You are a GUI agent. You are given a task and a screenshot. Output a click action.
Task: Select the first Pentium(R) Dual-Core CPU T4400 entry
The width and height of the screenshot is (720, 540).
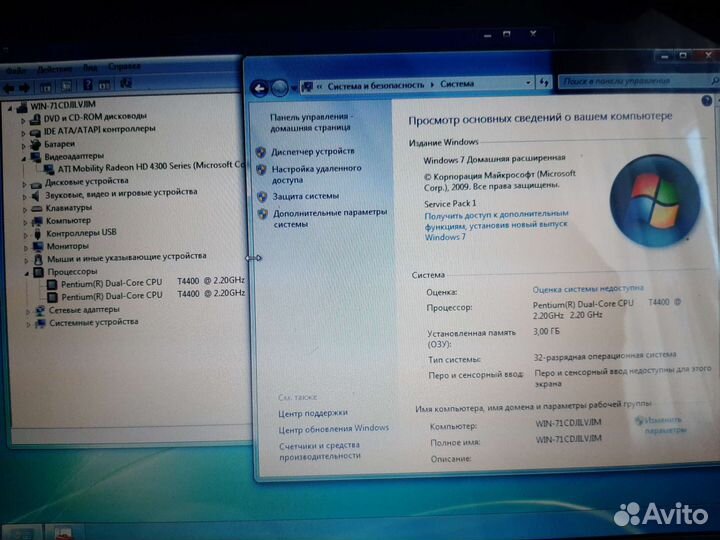click(153, 281)
